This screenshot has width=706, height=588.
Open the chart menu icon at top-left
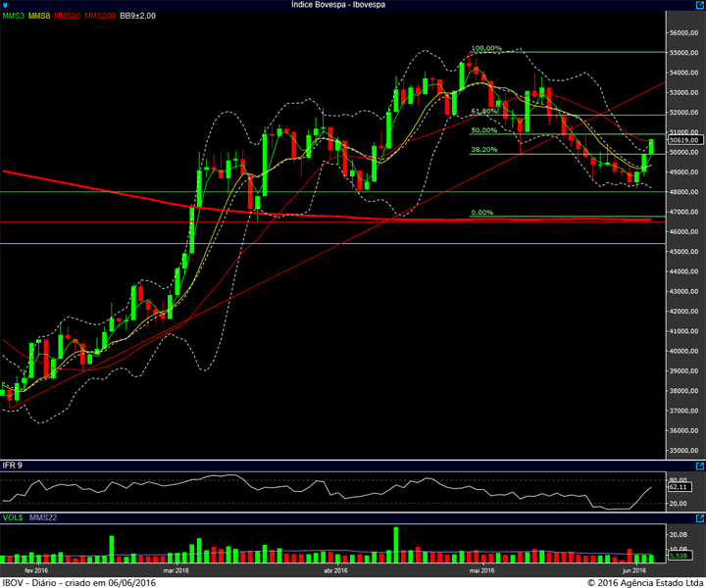pyautogui.click(x=5, y=6)
